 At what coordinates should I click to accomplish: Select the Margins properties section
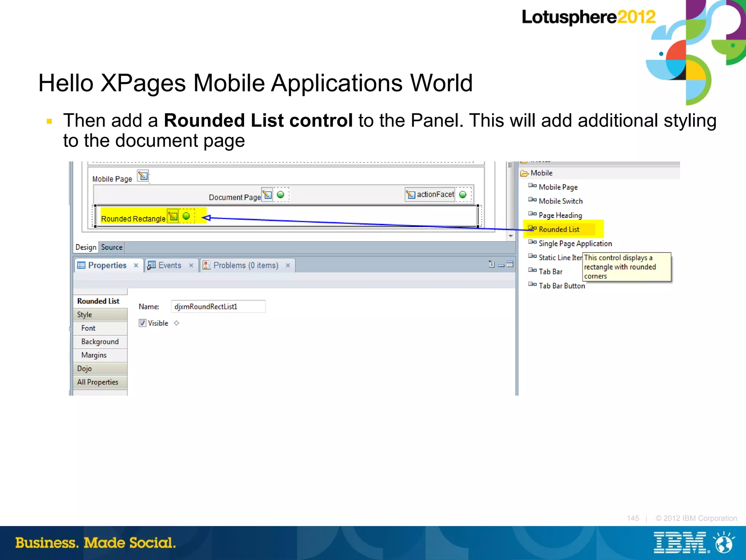(100, 355)
